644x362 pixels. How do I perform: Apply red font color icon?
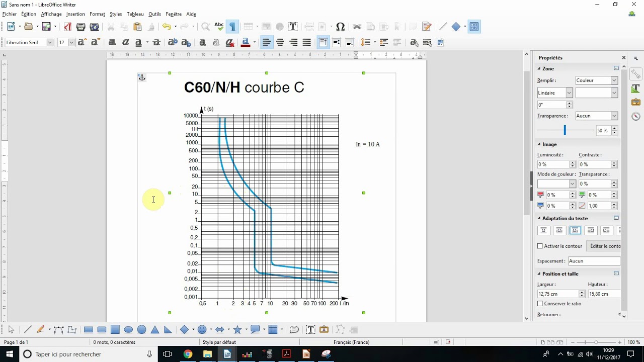[246, 43]
